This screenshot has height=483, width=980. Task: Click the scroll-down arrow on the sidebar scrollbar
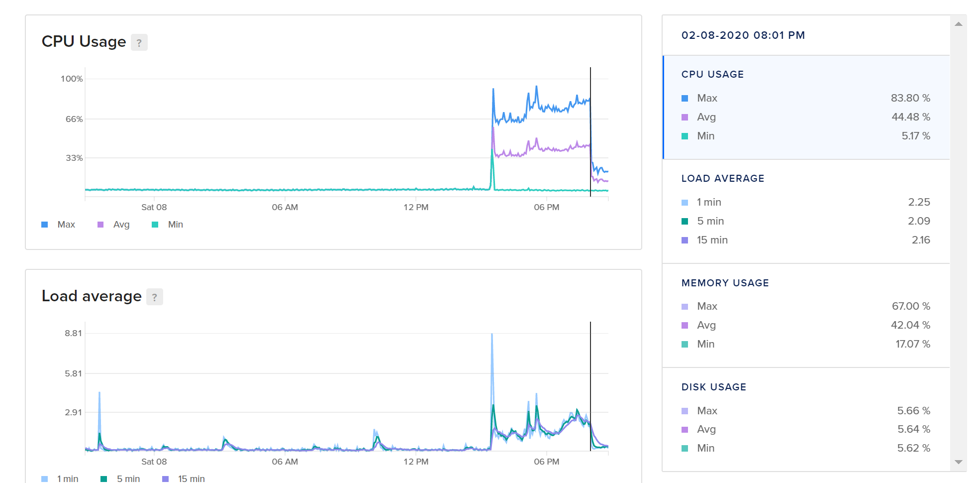click(959, 461)
